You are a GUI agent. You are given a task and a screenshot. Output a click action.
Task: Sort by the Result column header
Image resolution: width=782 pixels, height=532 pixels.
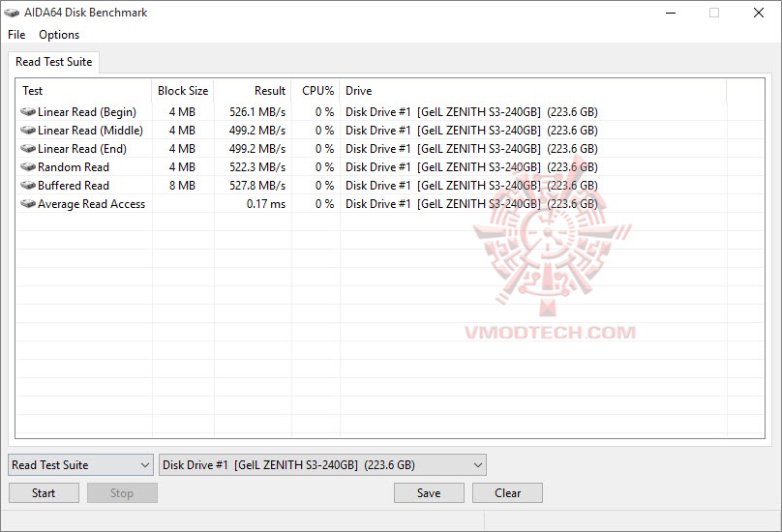[253, 91]
